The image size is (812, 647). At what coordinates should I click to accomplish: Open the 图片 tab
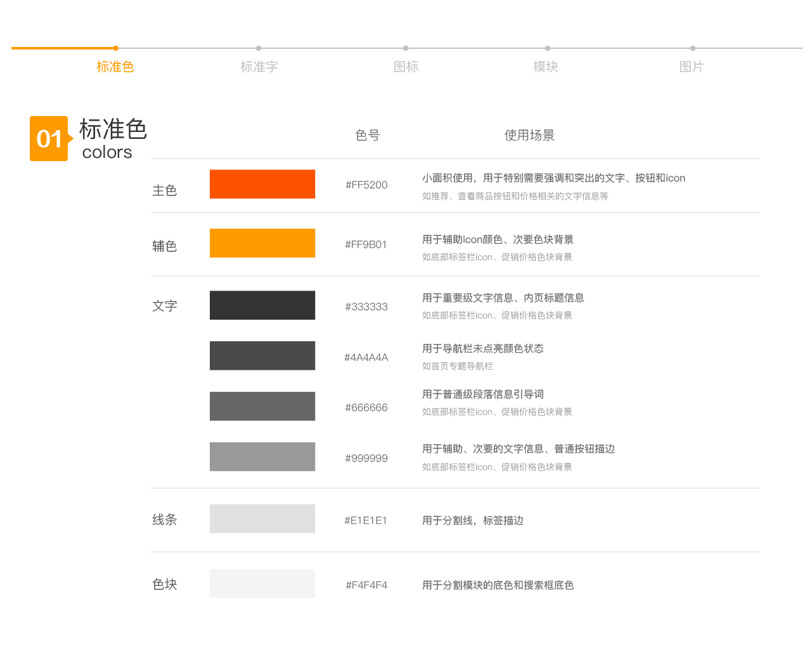pyautogui.click(x=692, y=67)
